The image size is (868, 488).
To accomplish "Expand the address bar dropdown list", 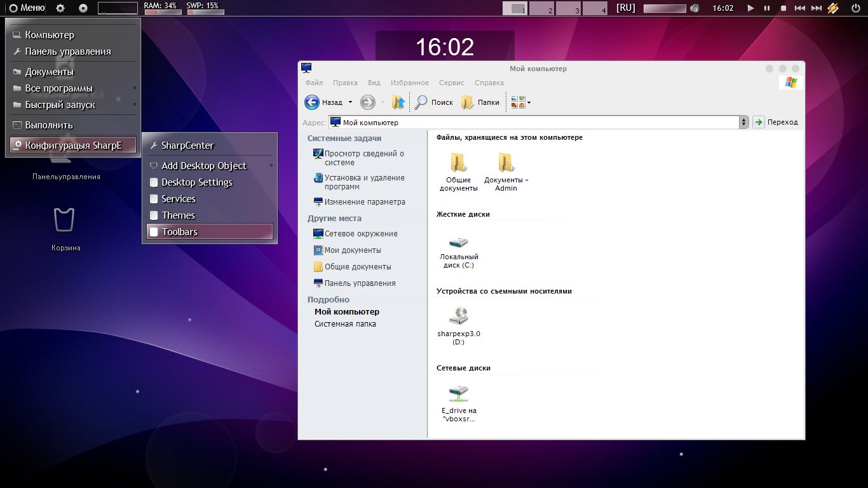I will tap(743, 122).
